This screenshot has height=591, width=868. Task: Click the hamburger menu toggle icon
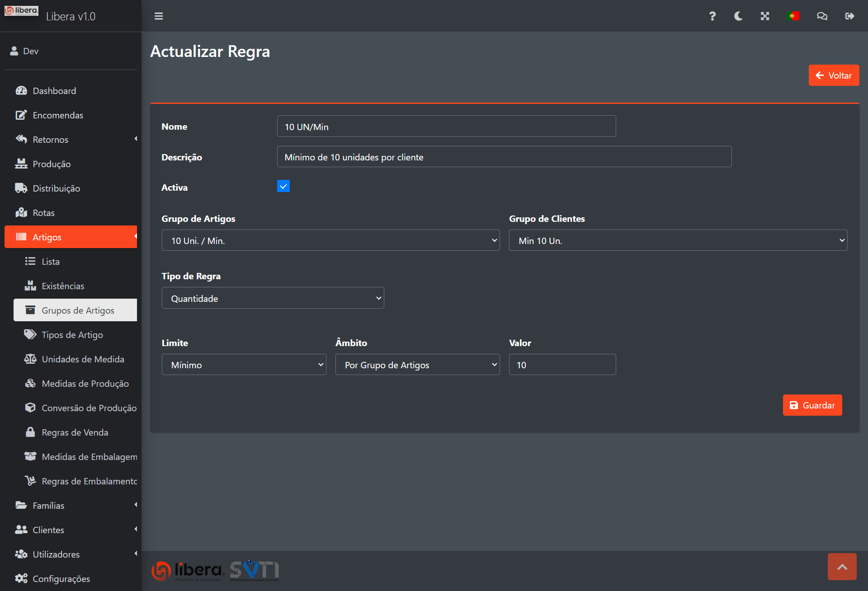159,16
